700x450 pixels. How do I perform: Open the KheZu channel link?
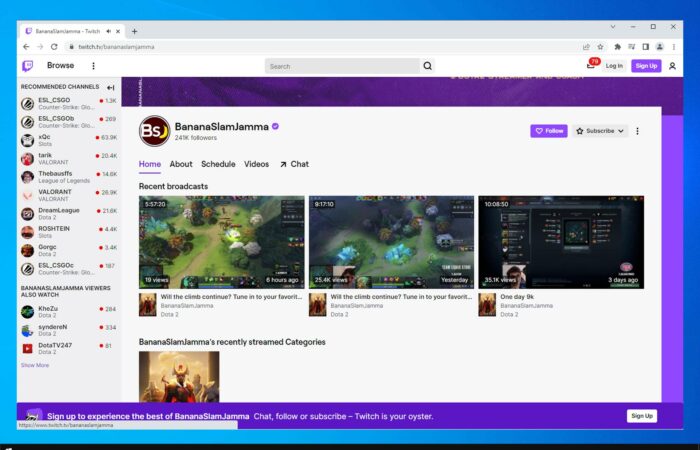(69, 312)
